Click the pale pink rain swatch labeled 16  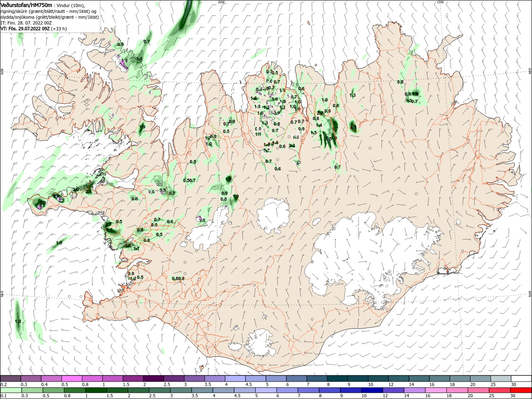436,390
